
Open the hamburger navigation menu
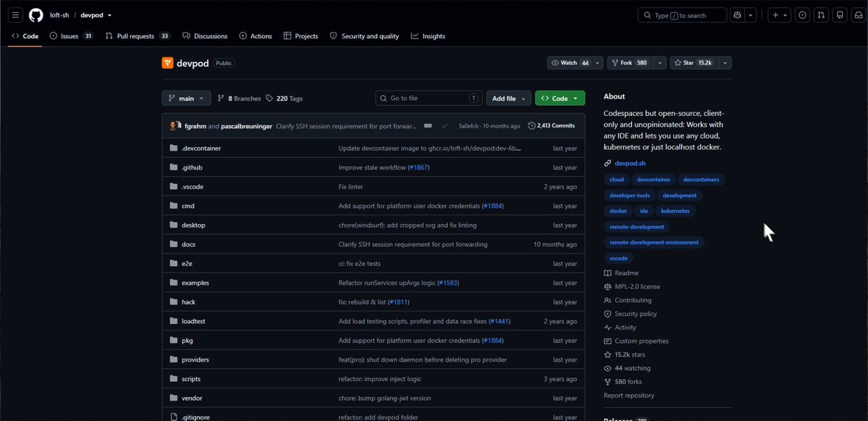[15, 15]
